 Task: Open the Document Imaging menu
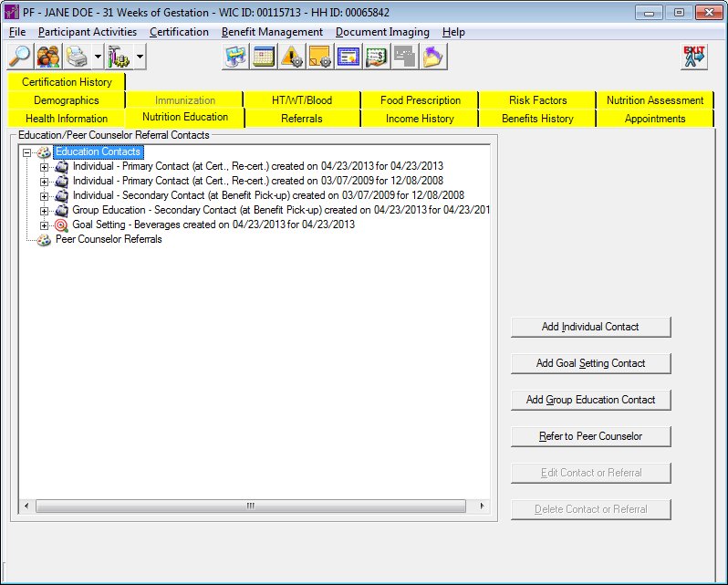pos(382,32)
